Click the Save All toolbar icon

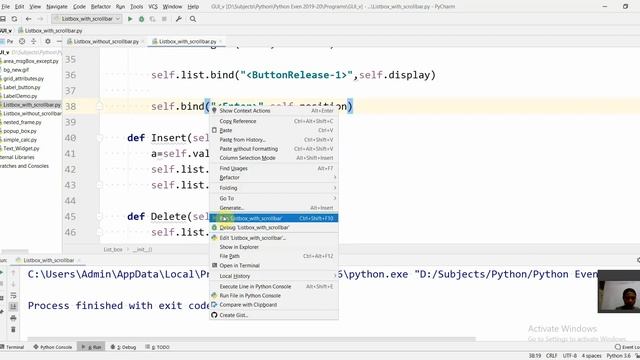click(x=3, y=19)
